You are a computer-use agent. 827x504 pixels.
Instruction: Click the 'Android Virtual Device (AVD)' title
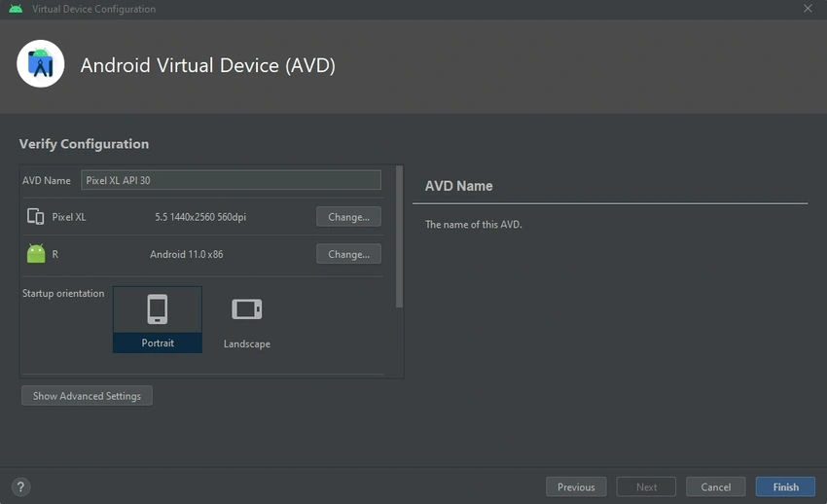208,65
